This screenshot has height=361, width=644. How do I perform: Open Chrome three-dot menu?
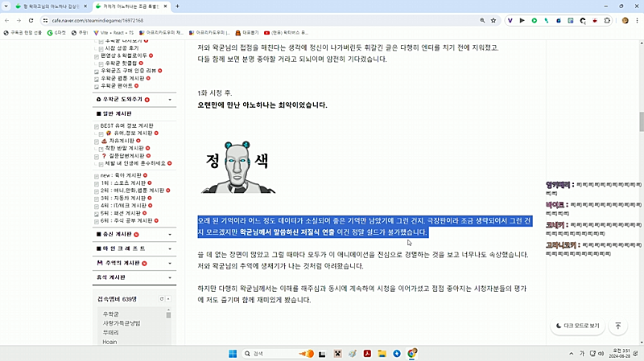(x=637, y=21)
